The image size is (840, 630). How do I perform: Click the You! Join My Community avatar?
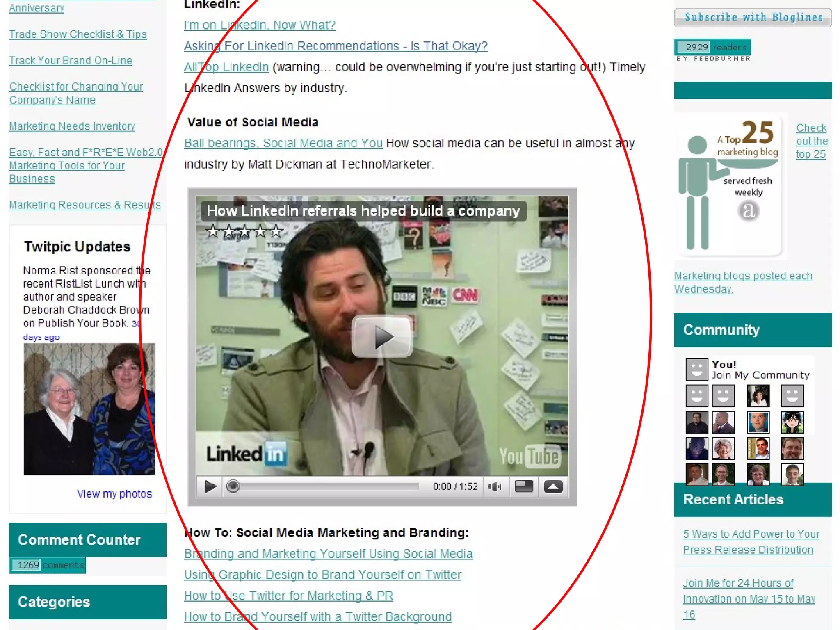pyautogui.click(x=696, y=369)
